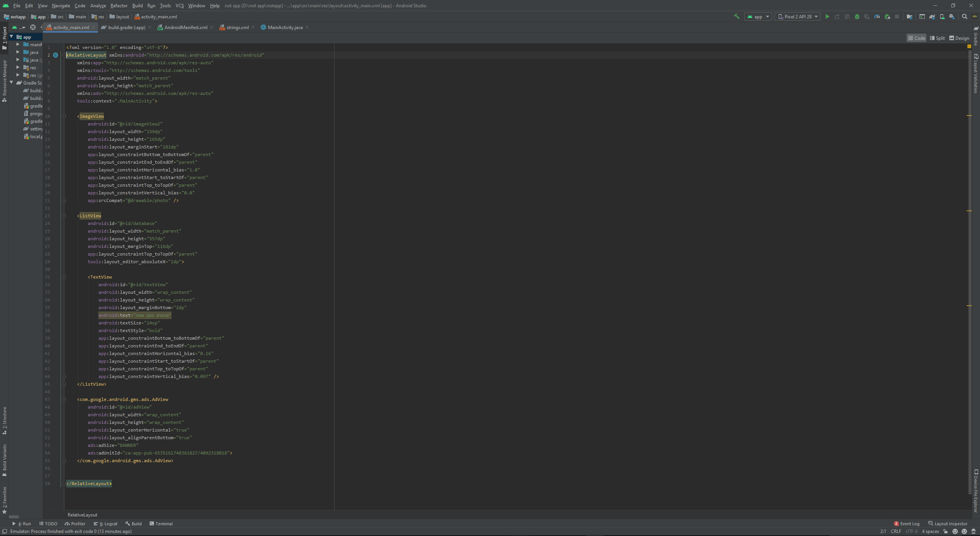Image resolution: width=980 pixels, height=536 pixels.
Task: Toggle the 1: Project tool window
Action: tap(5, 38)
